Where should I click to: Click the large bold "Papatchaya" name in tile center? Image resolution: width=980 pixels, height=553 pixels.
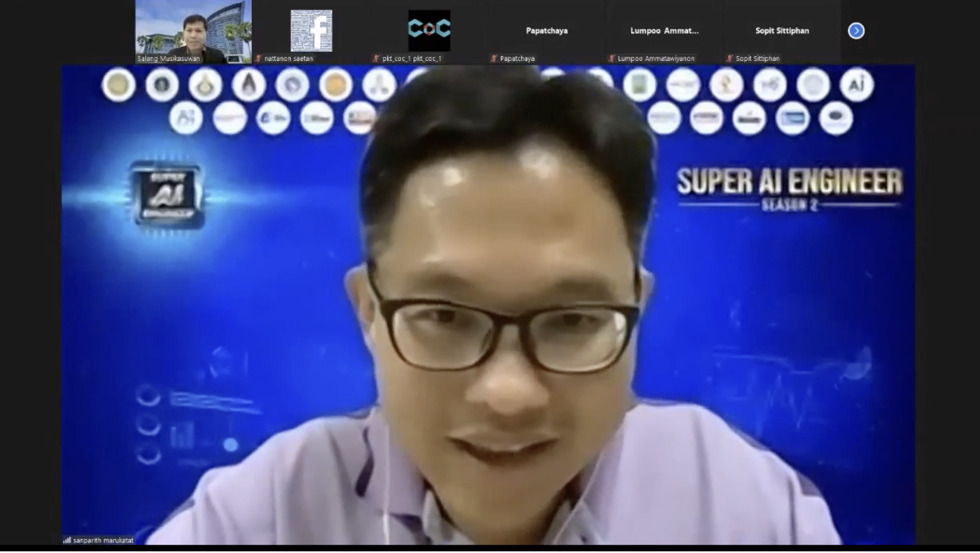click(547, 30)
